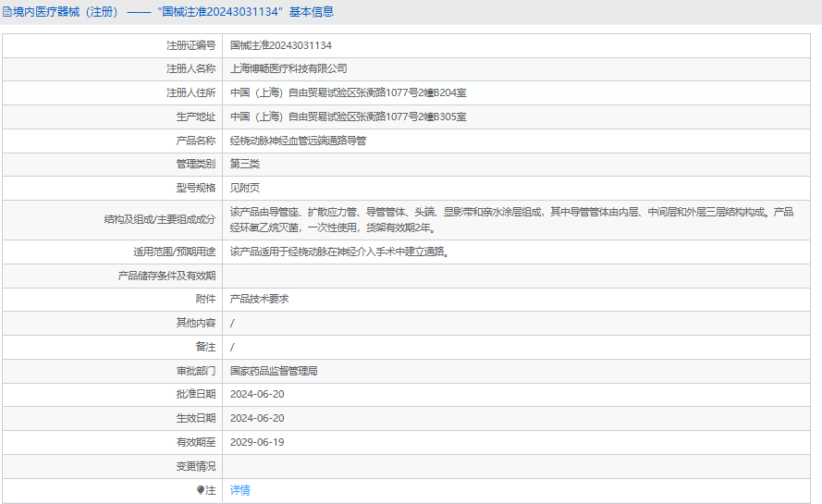
Task: Click the 产品储存条件及有效期 label
Action: (x=166, y=276)
